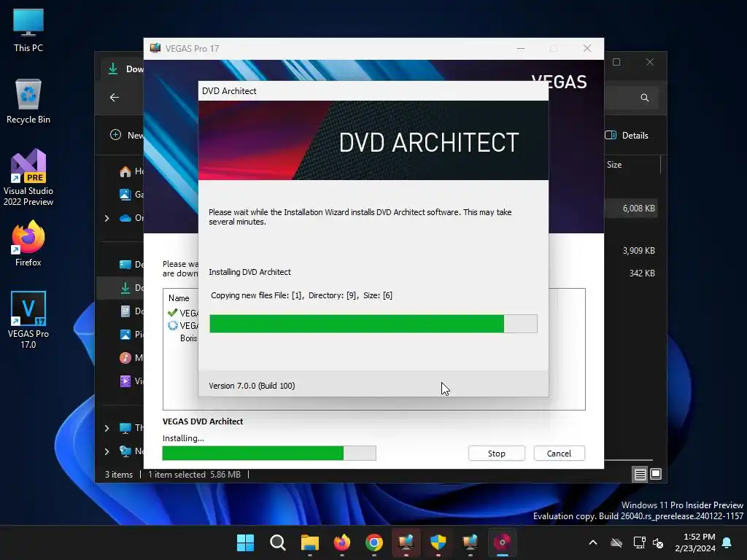Click the File Explorer search magnifier
The height and width of the screenshot is (560, 747).
click(645, 98)
